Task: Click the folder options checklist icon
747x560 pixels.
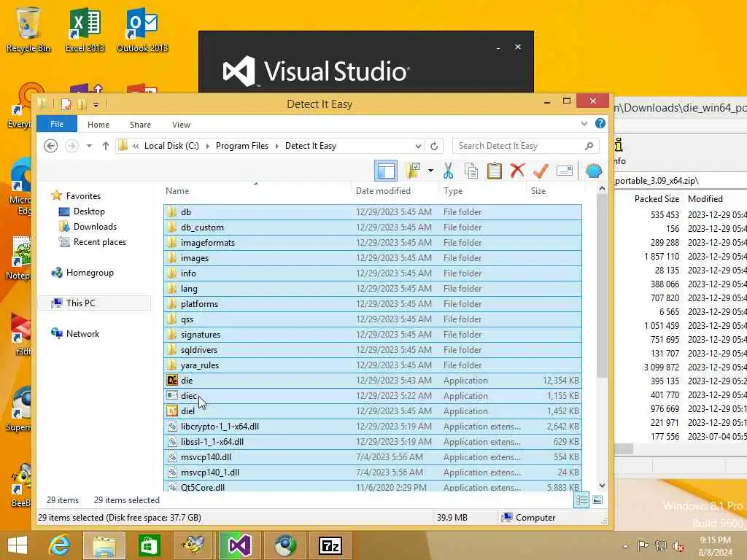Action: pos(413,171)
